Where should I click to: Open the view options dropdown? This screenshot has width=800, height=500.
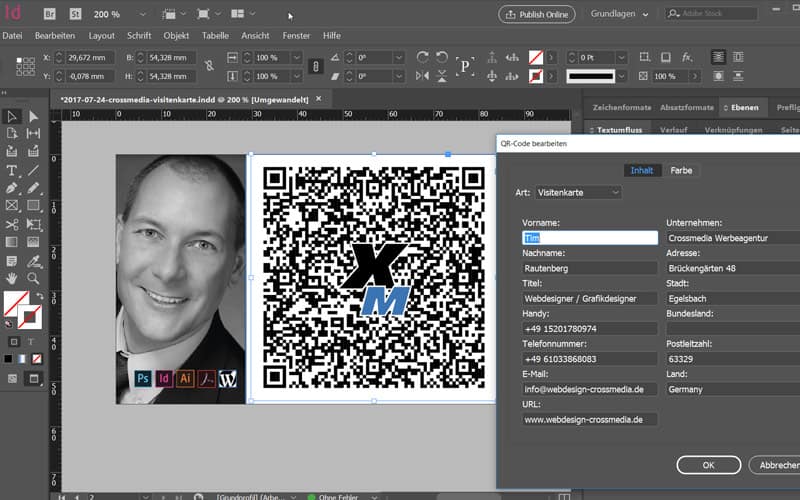[173, 14]
